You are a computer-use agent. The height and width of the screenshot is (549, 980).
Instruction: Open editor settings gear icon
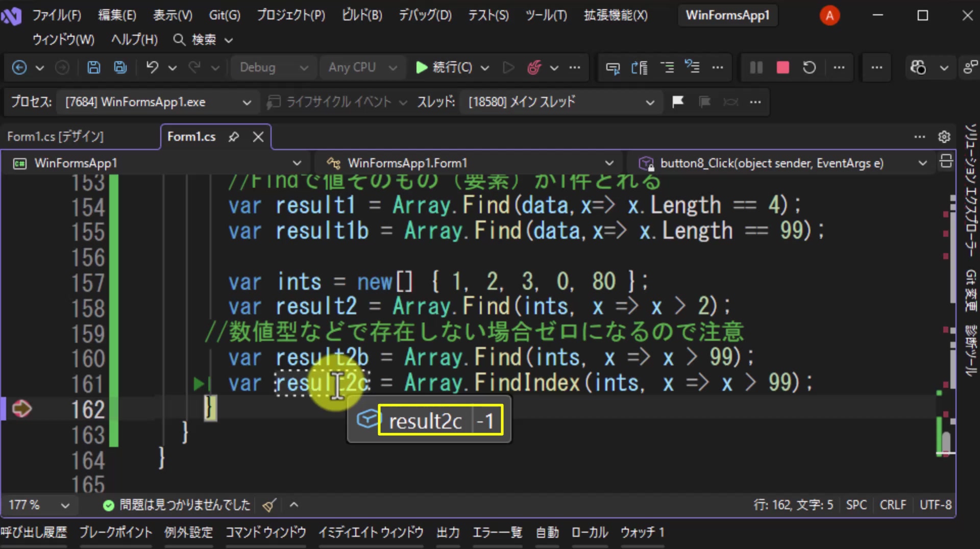click(x=944, y=137)
